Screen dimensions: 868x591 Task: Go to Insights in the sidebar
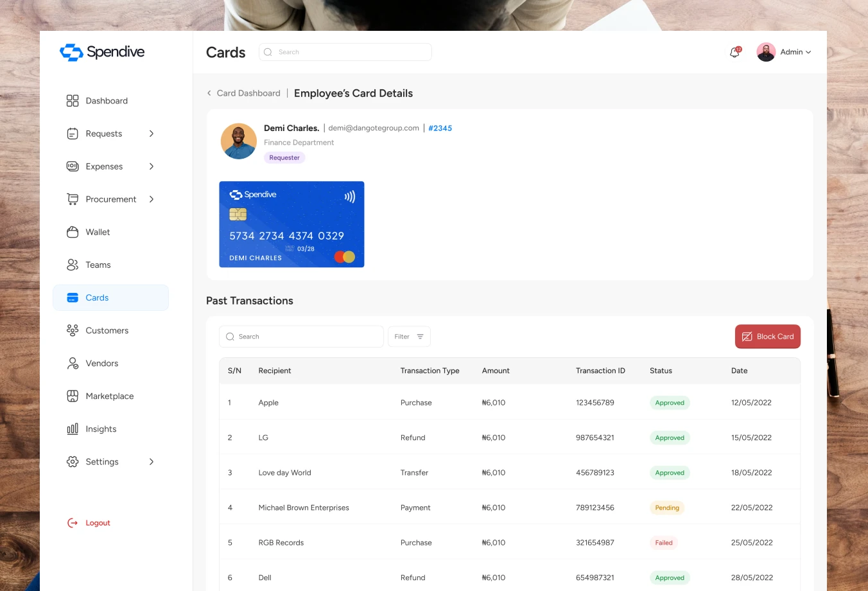tap(101, 428)
